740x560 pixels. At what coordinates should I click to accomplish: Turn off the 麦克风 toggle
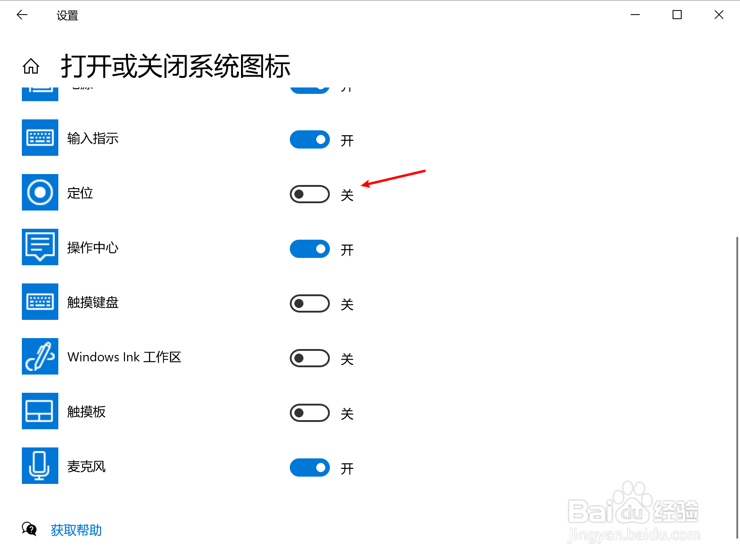[x=310, y=468]
